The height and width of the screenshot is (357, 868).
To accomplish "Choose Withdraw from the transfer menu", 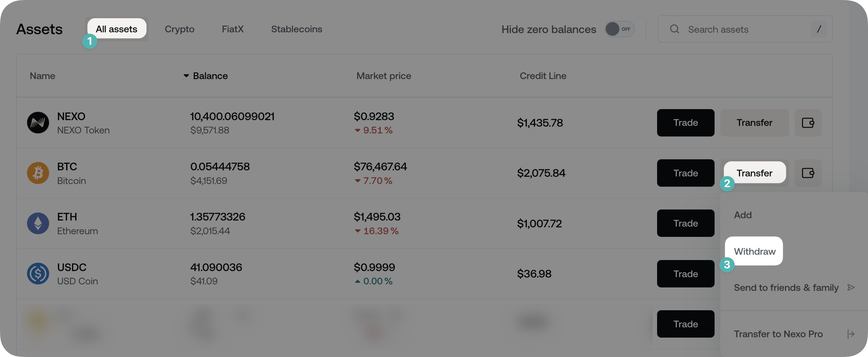I will 754,251.
